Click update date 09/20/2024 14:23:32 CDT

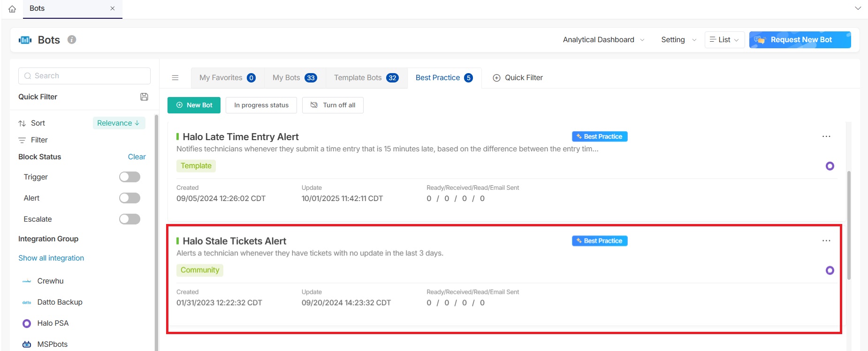coord(346,303)
